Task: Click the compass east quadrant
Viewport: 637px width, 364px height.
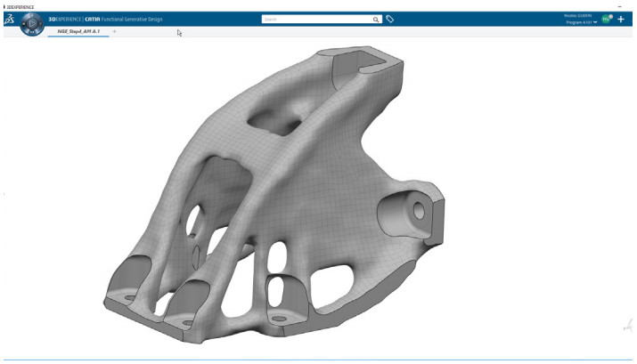Action: 41,25
